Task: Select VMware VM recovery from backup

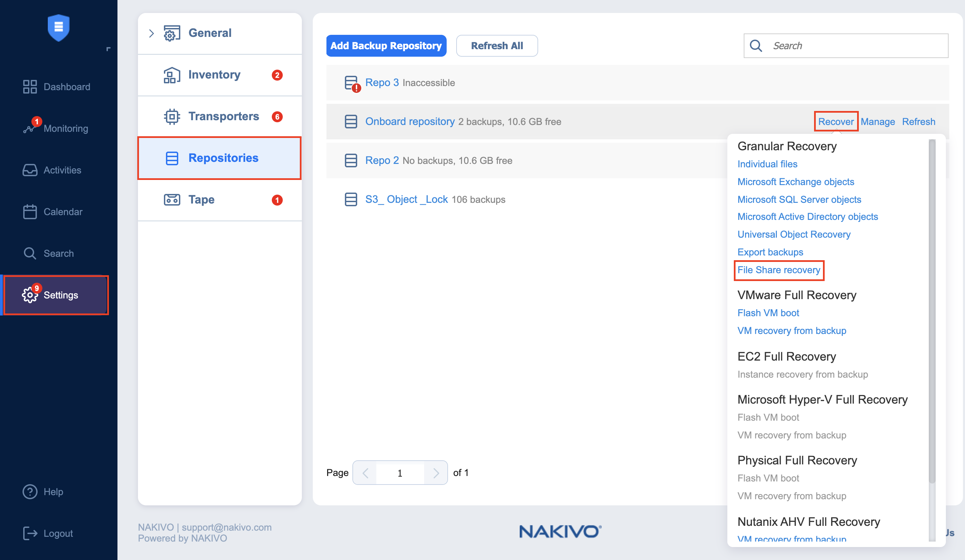Action: click(792, 331)
